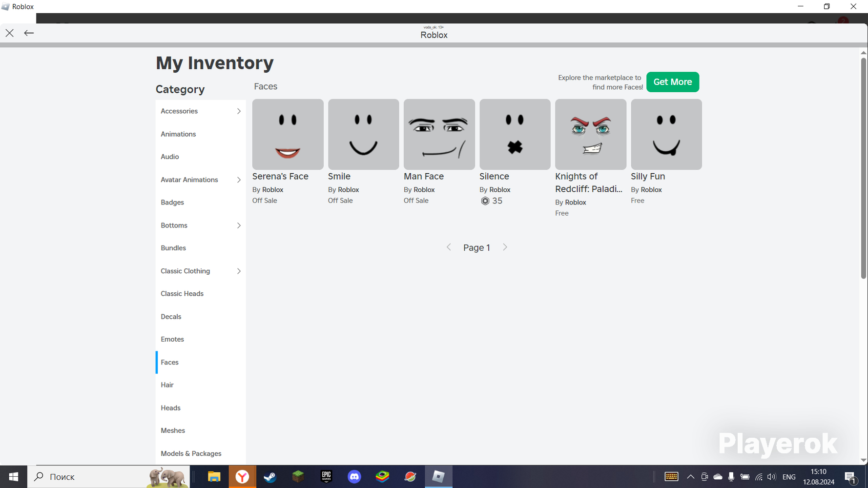Switch to the Classic Heads category
868x488 pixels.
(201, 294)
